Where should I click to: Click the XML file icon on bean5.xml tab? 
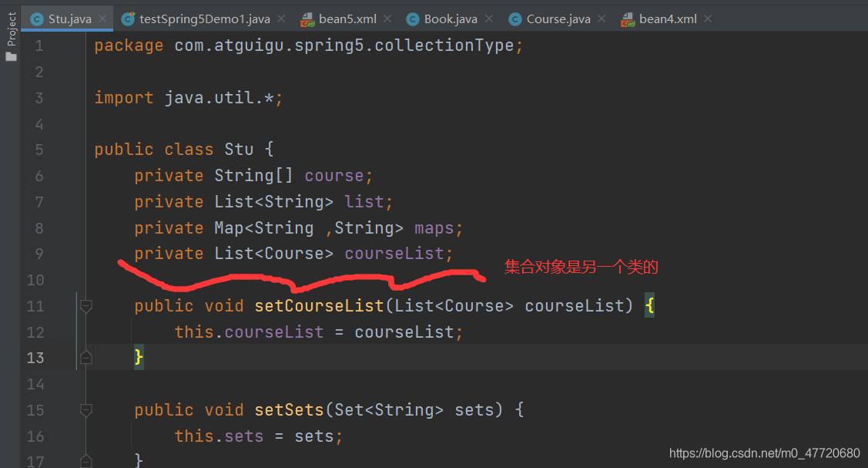click(x=307, y=18)
